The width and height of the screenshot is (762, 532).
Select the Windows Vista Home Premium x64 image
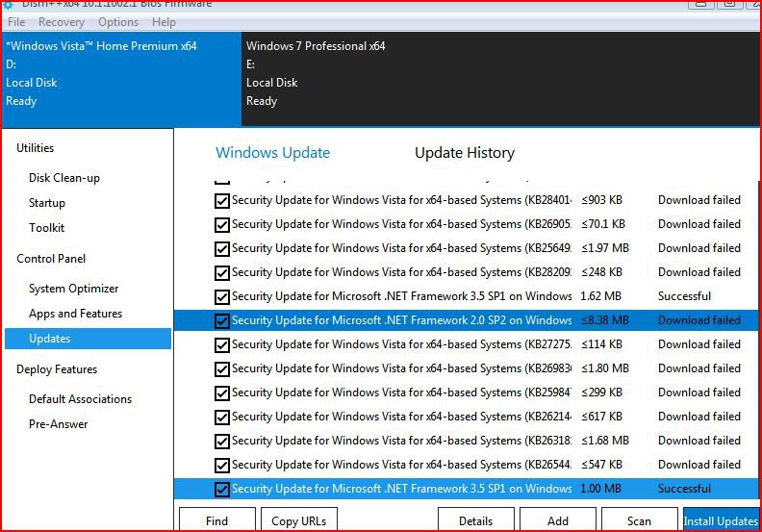tap(121, 79)
